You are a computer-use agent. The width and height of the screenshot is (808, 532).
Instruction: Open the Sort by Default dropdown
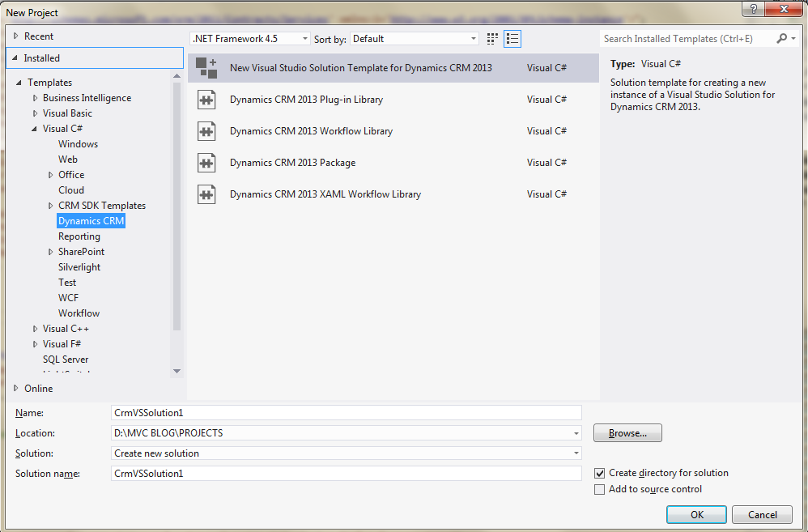pyautogui.click(x=472, y=38)
